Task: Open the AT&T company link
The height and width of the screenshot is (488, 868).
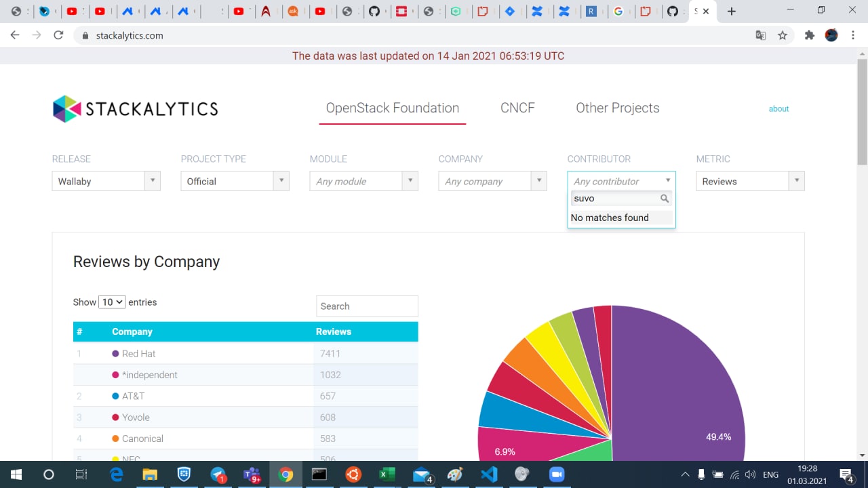Action: (x=133, y=396)
